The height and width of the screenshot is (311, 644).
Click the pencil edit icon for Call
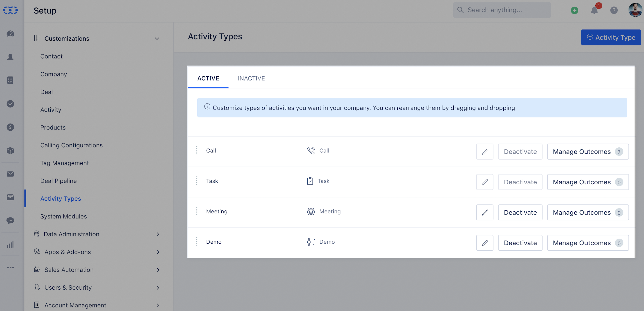tap(484, 151)
